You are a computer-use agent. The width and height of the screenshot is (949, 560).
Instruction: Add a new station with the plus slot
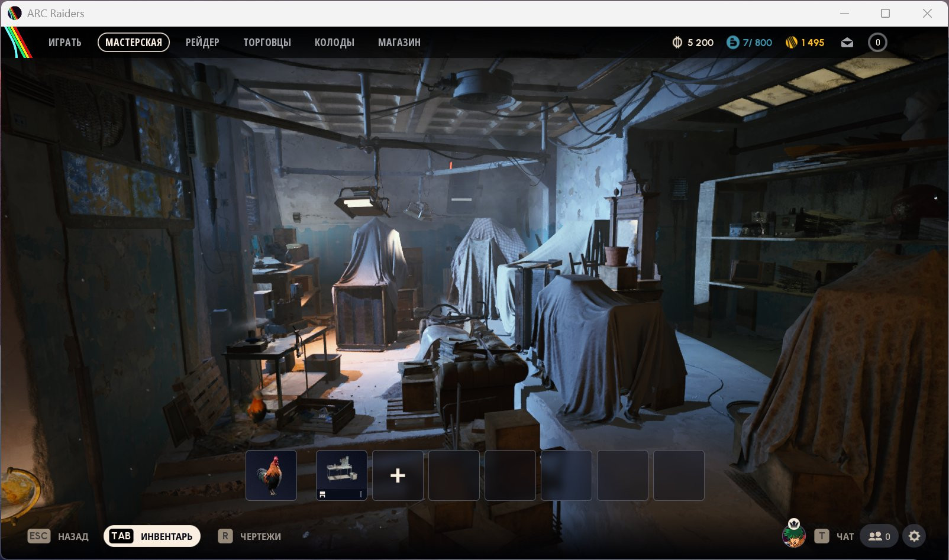398,475
